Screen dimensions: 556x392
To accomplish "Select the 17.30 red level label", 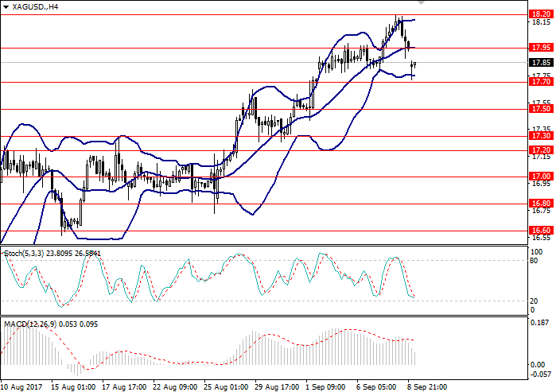I will [542, 136].
